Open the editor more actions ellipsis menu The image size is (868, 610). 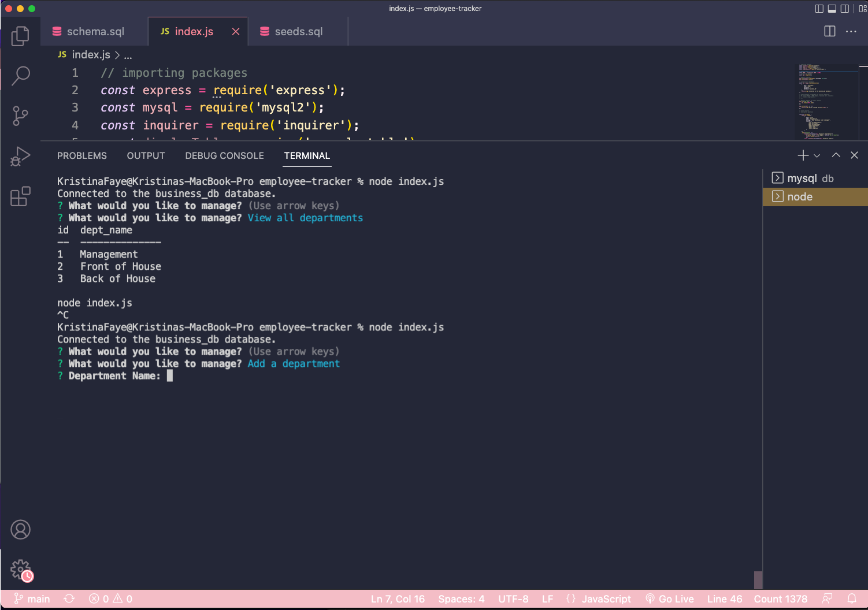click(x=851, y=31)
